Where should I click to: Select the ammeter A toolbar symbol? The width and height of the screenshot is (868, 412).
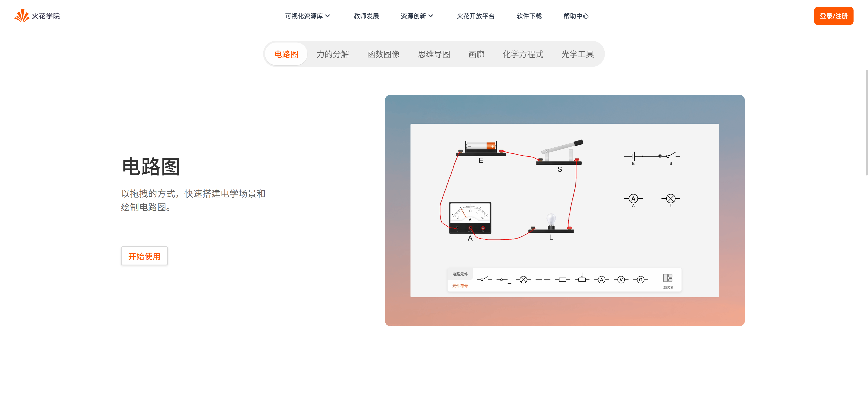[x=601, y=279]
